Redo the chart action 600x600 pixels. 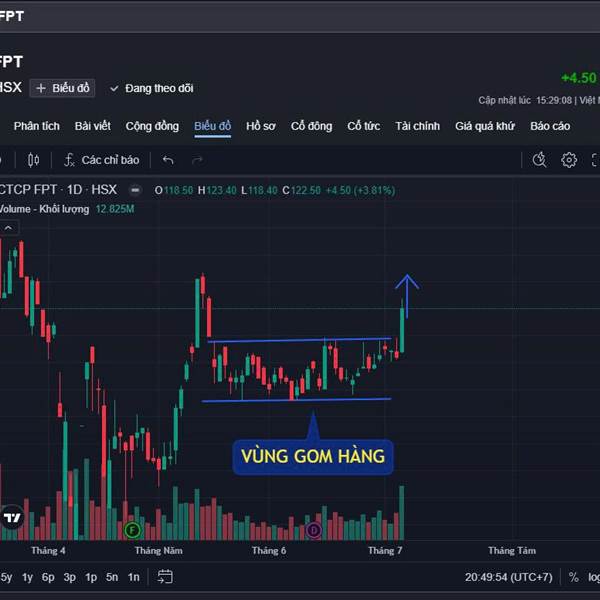tap(197, 160)
